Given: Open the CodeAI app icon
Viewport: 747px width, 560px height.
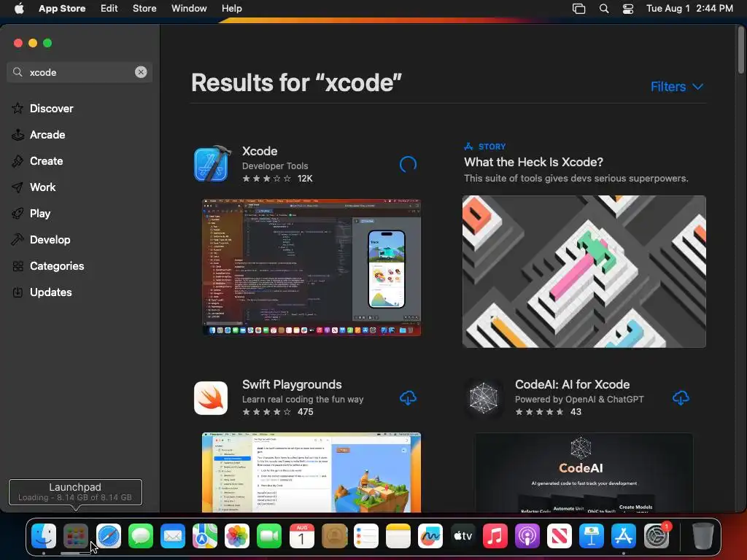Looking at the screenshot, I should point(484,397).
